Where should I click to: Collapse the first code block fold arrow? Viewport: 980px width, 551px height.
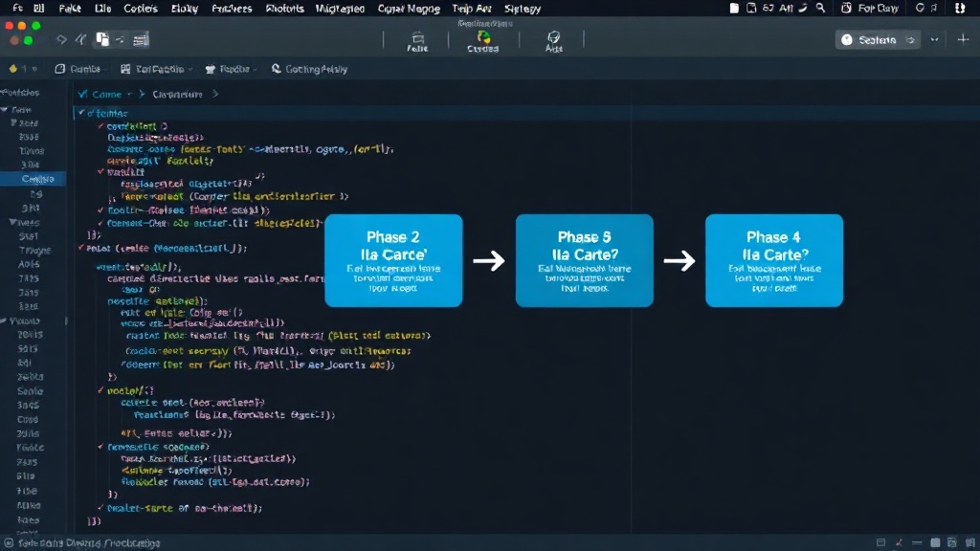tap(81, 113)
